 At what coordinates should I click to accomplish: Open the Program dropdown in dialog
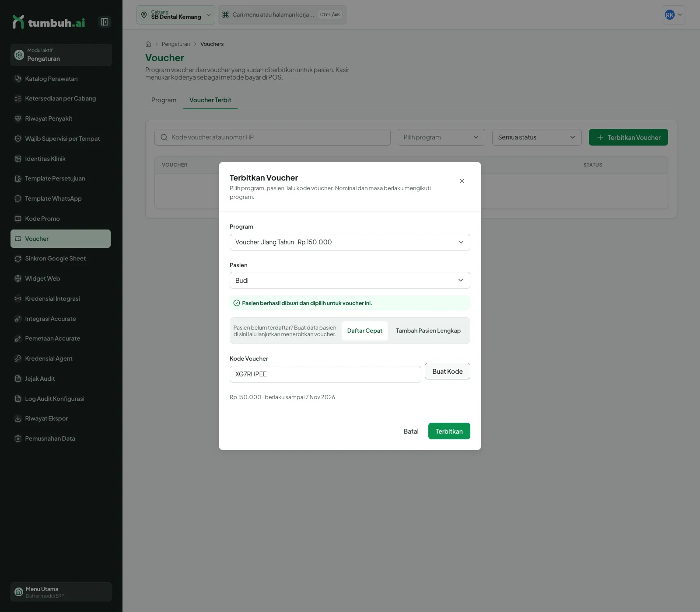pos(350,242)
